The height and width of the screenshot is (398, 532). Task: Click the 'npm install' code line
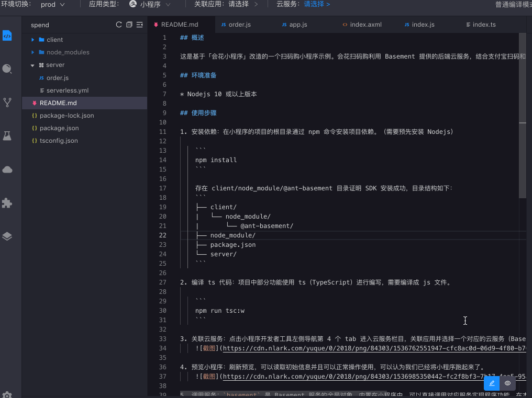tap(216, 160)
